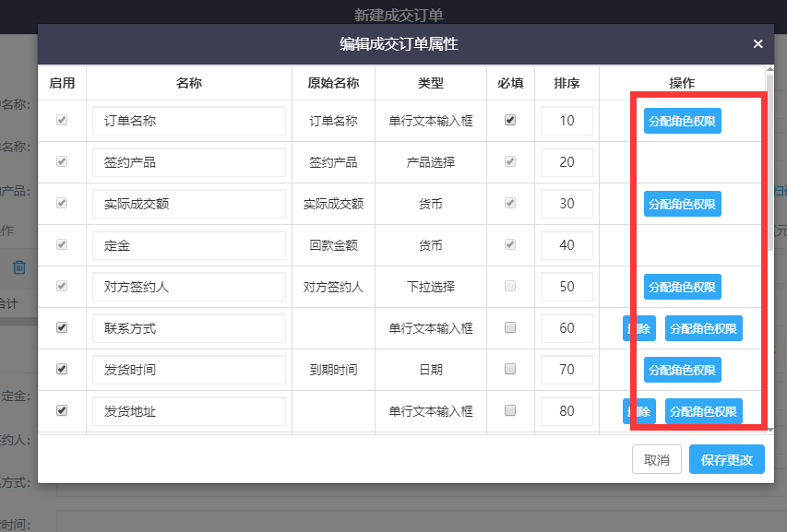787x532 pixels.
Task: Toggle the 必填 checkbox for 对方签约人
Action: point(510,286)
